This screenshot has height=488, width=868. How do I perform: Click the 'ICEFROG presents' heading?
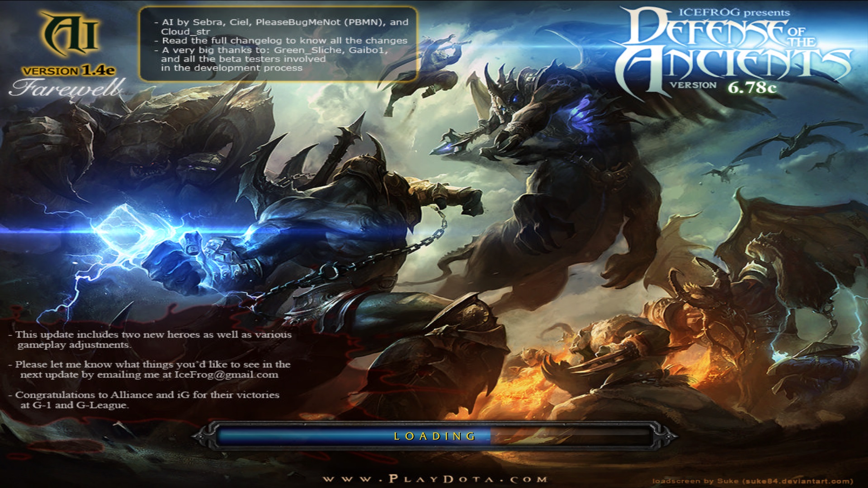point(734,13)
